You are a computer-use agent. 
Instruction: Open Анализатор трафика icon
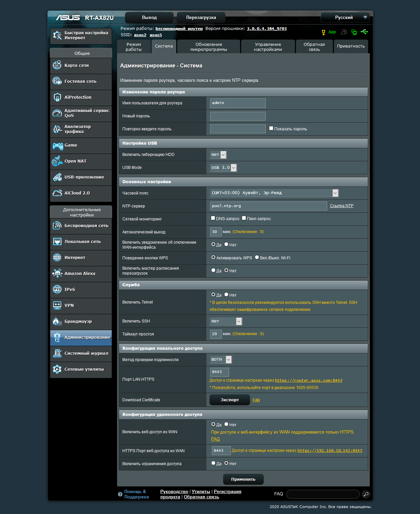[x=57, y=129]
